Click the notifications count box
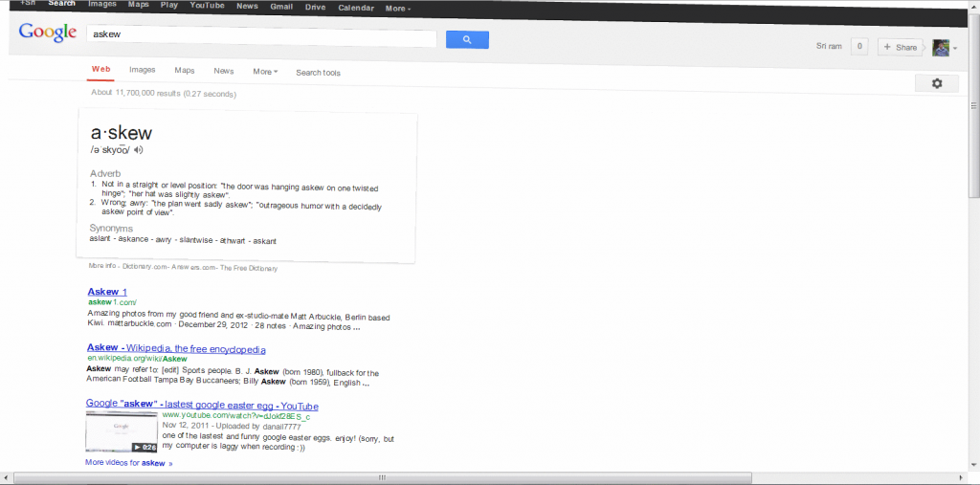The image size is (980, 485). 859,46
